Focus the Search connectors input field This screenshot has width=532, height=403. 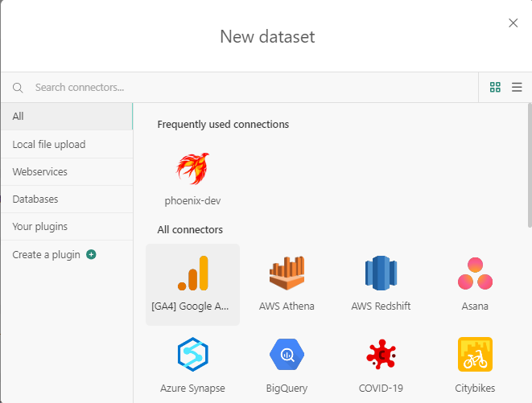241,87
